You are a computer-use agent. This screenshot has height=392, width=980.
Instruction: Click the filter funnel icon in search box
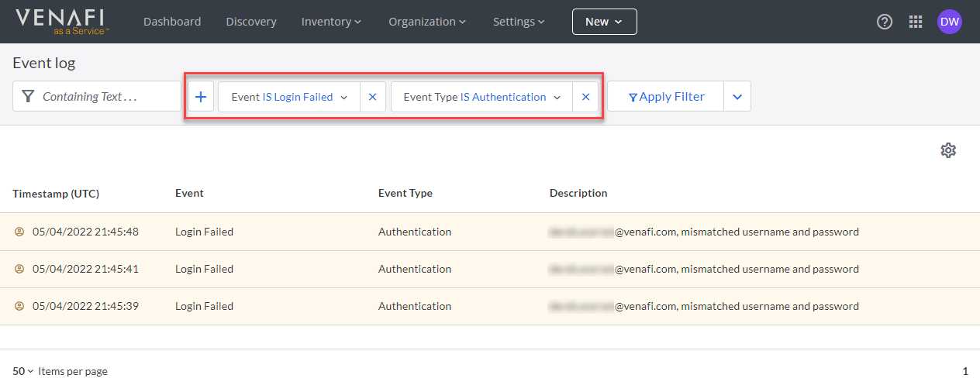pos(28,97)
